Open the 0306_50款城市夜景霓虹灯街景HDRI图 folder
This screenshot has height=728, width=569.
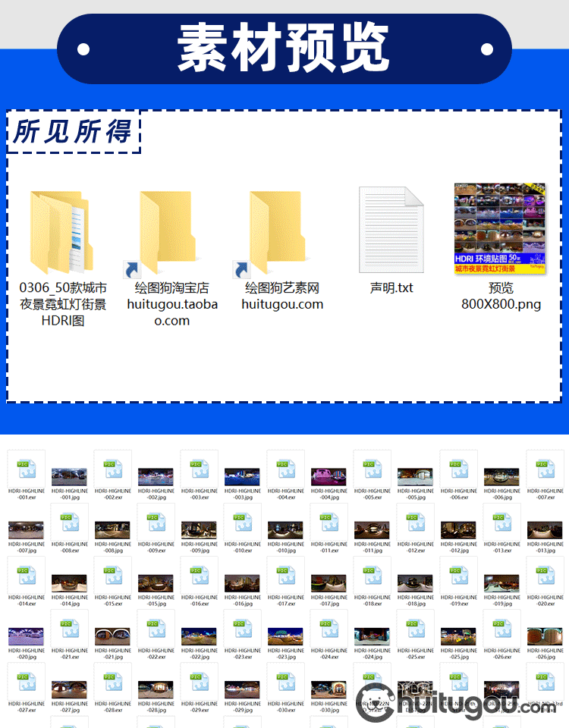[61, 232]
